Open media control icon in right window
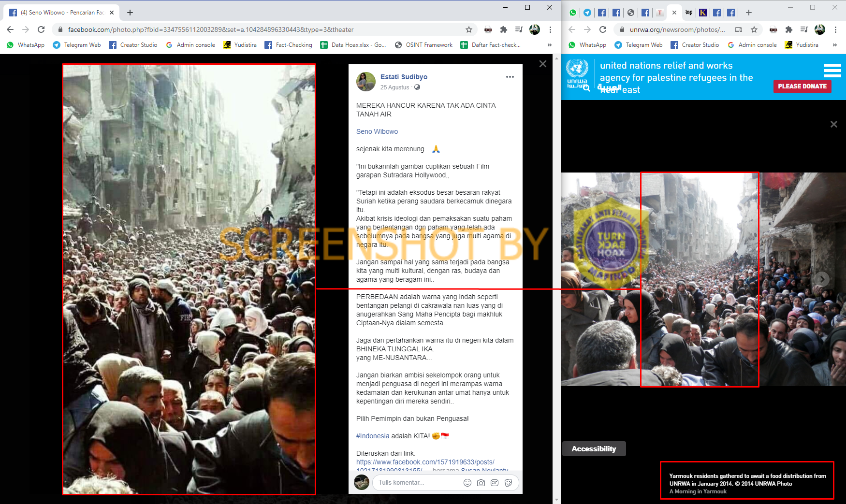Screen dimensions: 846x504 point(804,29)
